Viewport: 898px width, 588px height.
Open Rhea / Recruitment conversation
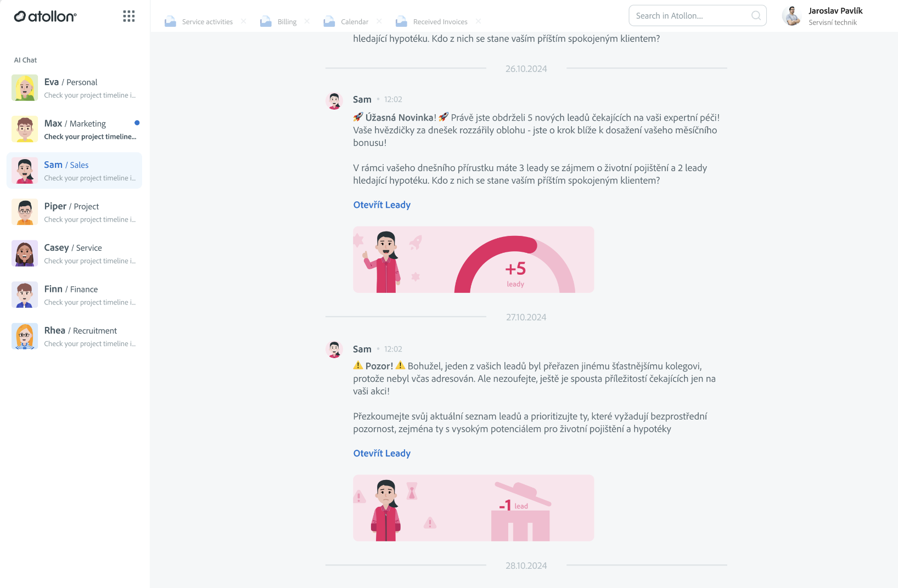click(x=74, y=336)
